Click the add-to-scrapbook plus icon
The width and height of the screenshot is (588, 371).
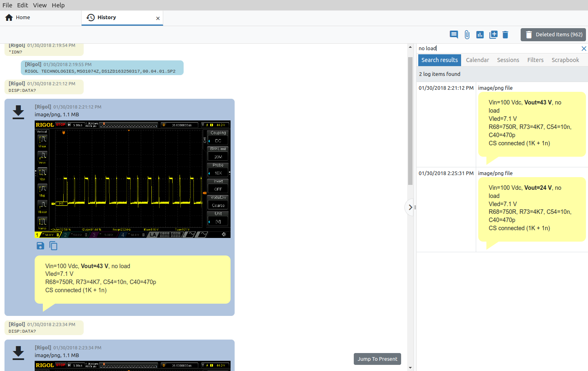(x=493, y=35)
